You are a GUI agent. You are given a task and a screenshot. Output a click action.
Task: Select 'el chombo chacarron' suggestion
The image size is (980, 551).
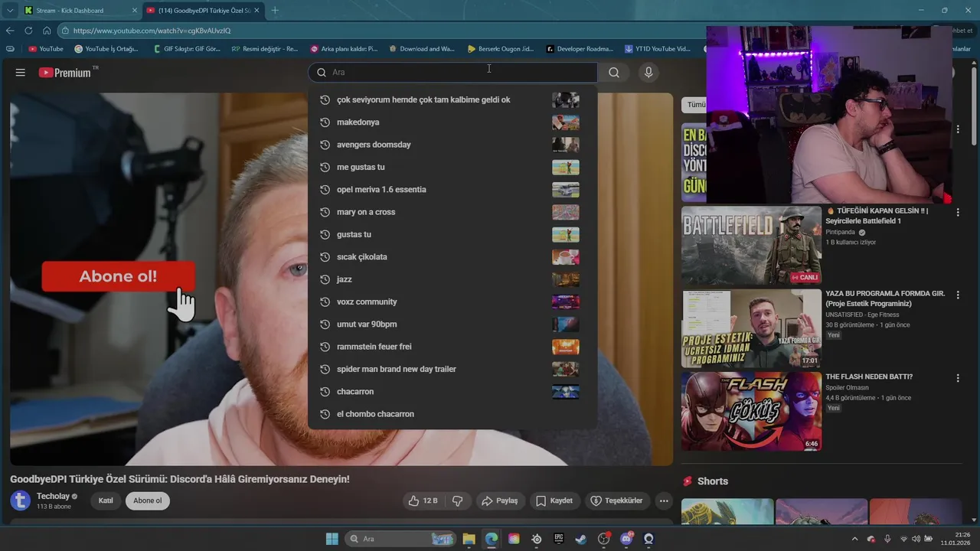tap(452, 414)
